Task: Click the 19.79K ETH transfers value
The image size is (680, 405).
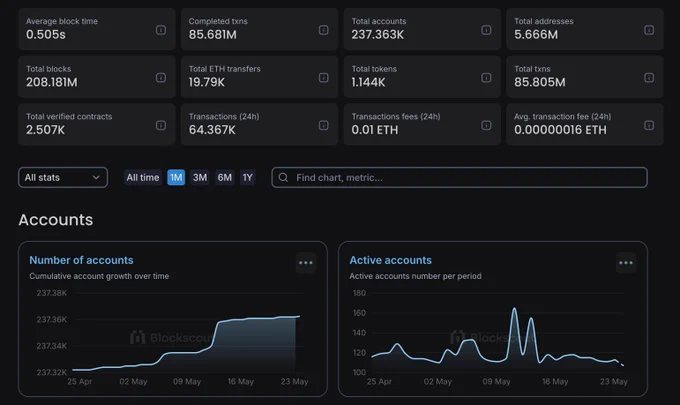Action: point(206,82)
